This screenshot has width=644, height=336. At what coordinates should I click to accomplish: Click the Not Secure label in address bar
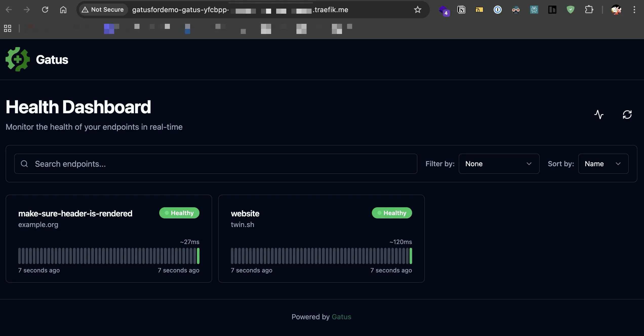click(x=103, y=9)
